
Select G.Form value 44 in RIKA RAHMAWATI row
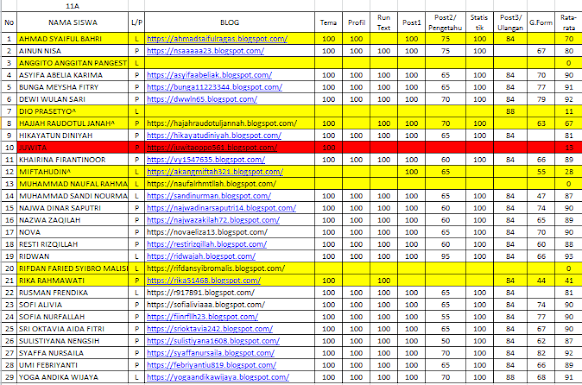(x=541, y=280)
